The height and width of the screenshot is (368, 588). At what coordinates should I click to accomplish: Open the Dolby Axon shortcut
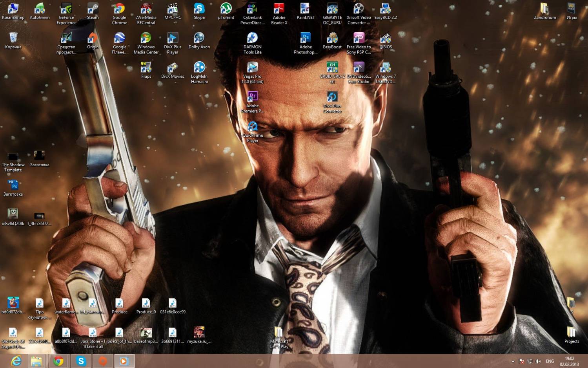199,41
